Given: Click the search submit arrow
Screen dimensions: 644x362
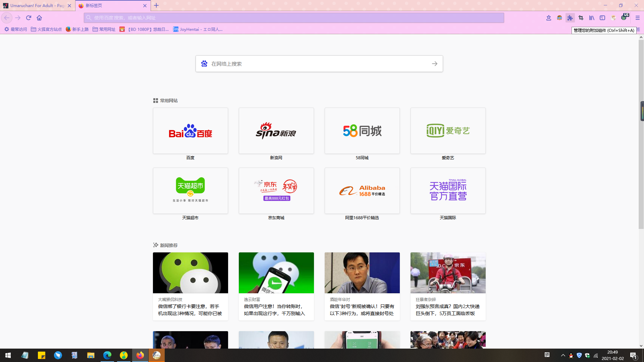Looking at the screenshot, I should (435, 64).
